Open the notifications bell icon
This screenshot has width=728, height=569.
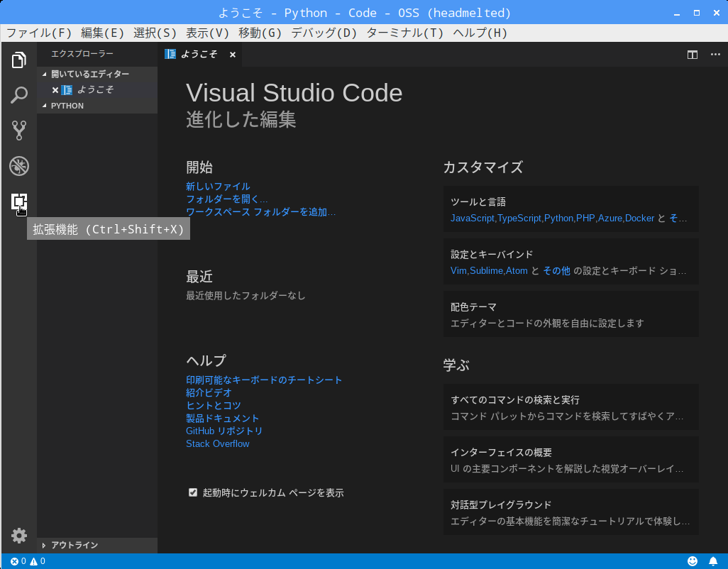(713, 561)
